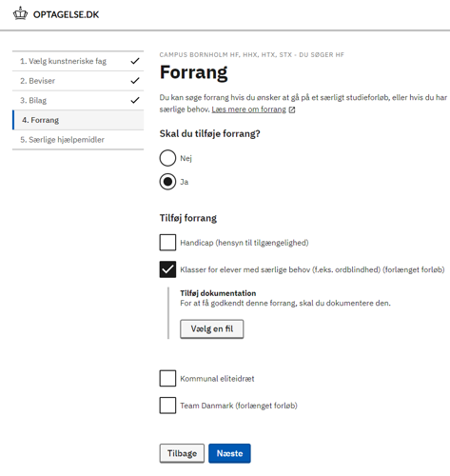Tick the Kommunal eliteidræt checkbox
450x476 pixels.
167,378
